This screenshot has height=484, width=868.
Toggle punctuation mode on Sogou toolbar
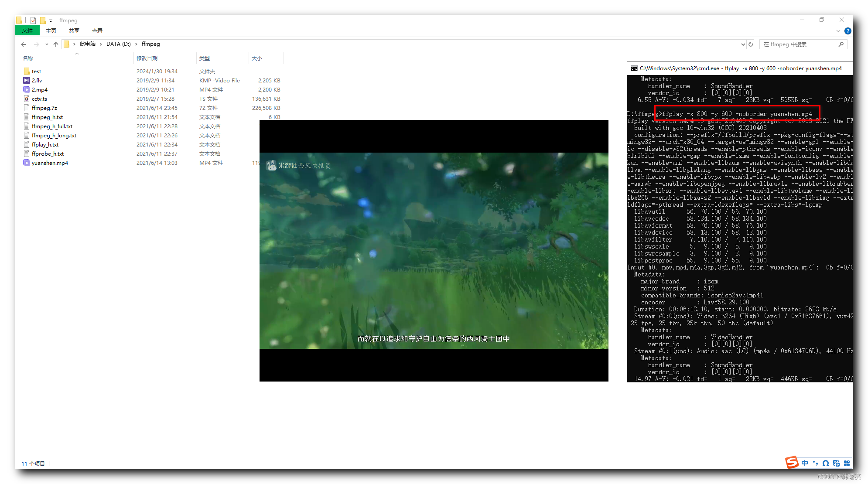[x=815, y=463]
